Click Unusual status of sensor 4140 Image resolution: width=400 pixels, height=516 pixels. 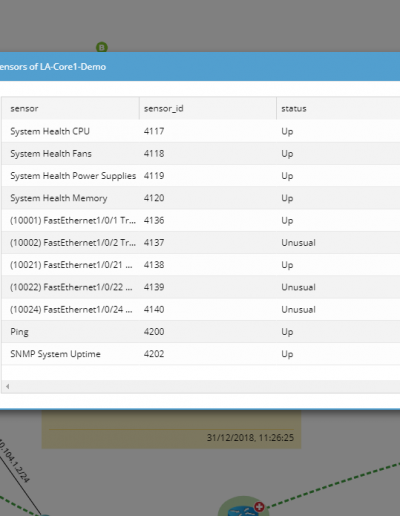click(298, 309)
